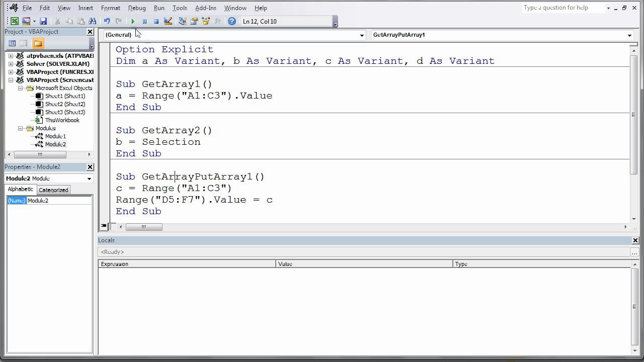Click the (Name) property value Module2
This screenshot has width=644, height=362.
coord(59,201)
